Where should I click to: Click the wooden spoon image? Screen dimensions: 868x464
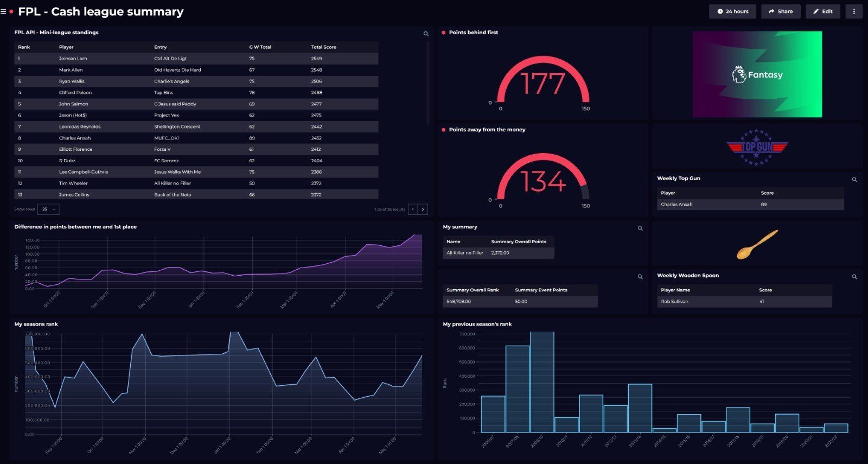pos(757,244)
